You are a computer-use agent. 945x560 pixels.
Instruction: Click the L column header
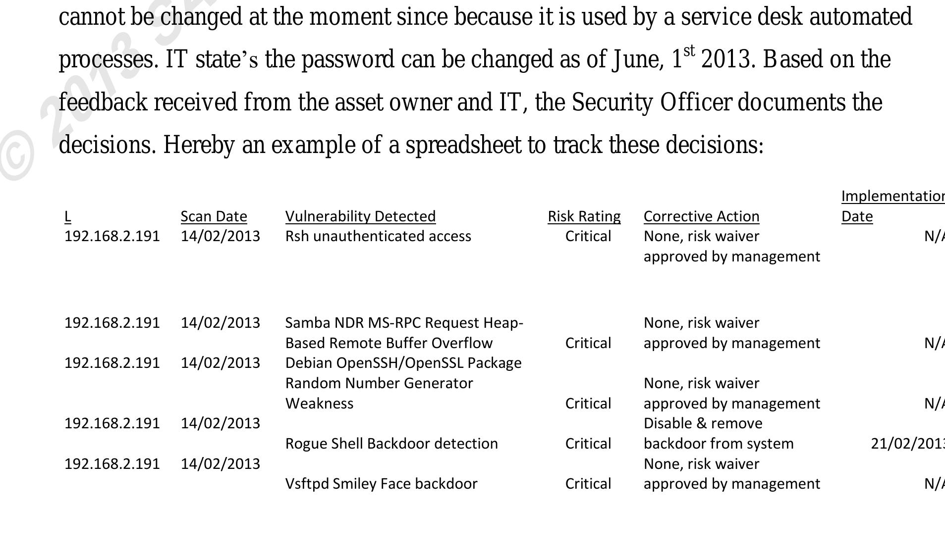click(68, 216)
